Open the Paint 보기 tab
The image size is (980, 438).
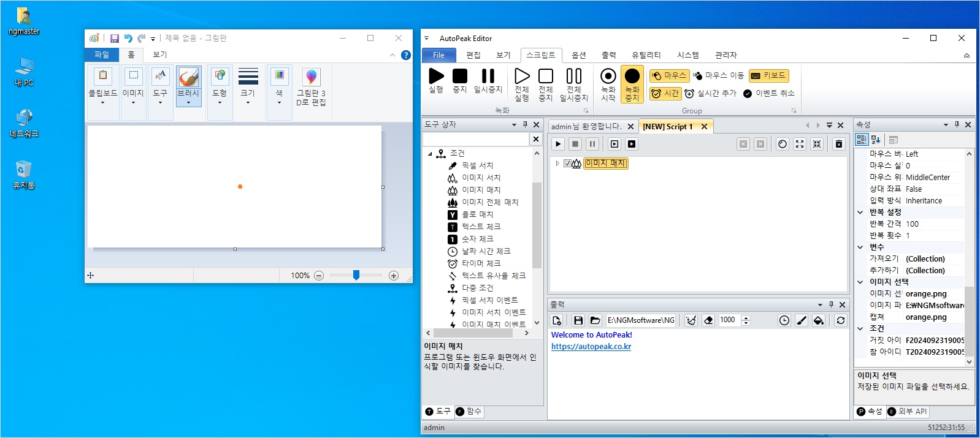(160, 55)
